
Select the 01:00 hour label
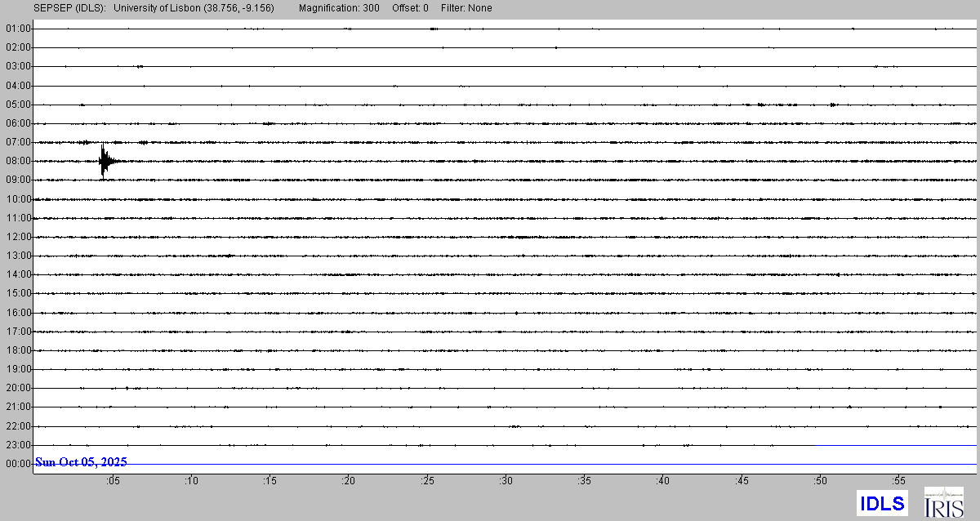point(18,29)
